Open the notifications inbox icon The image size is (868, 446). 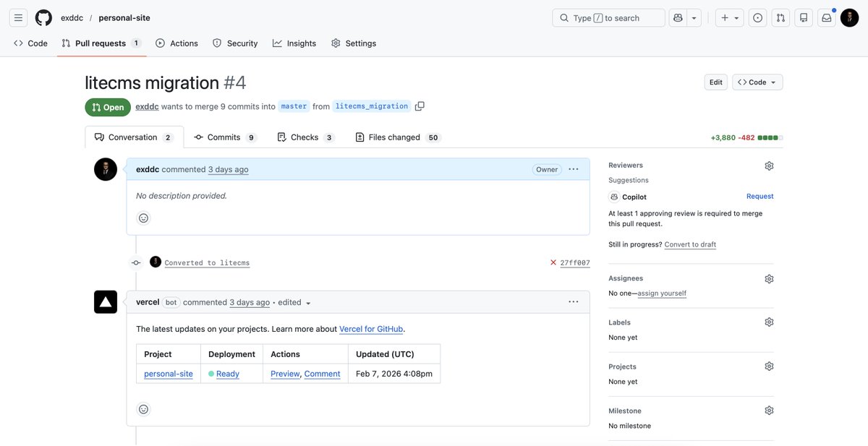(826, 18)
